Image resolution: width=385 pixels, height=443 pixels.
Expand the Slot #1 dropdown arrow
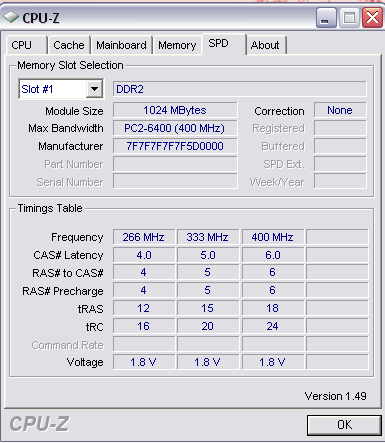[x=94, y=89]
